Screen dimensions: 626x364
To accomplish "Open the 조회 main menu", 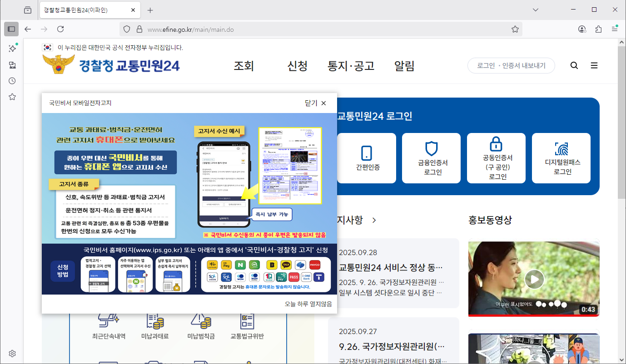I will [x=243, y=66].
